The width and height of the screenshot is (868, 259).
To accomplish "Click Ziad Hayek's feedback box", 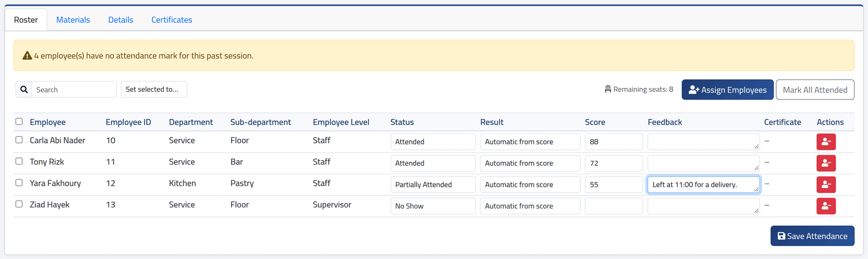I will (704, 206).
